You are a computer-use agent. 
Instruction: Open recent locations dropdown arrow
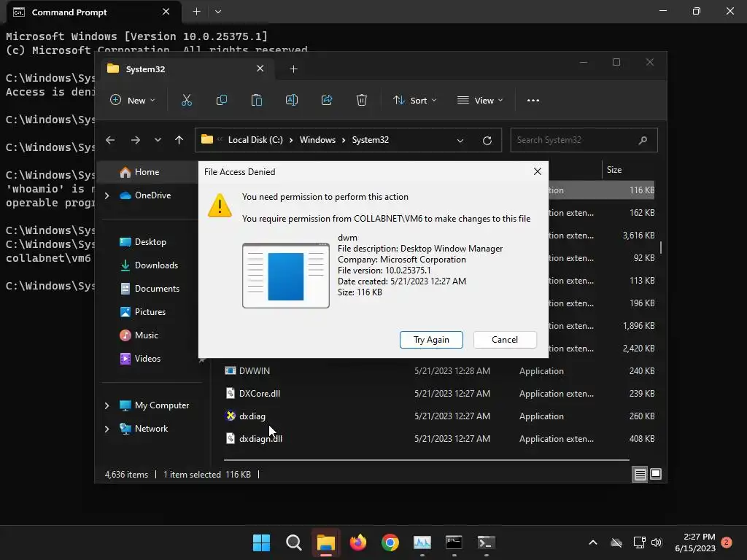coord(158,140)
